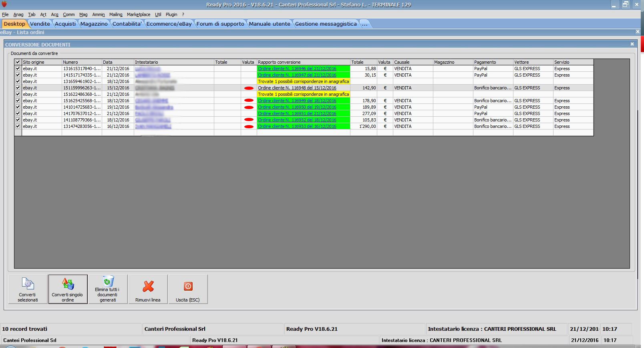Image resolution: width=644 pixels, height=348 pixels.
Task: Uncheck the row for order number 131615317840
Action: tap(18, 69)
